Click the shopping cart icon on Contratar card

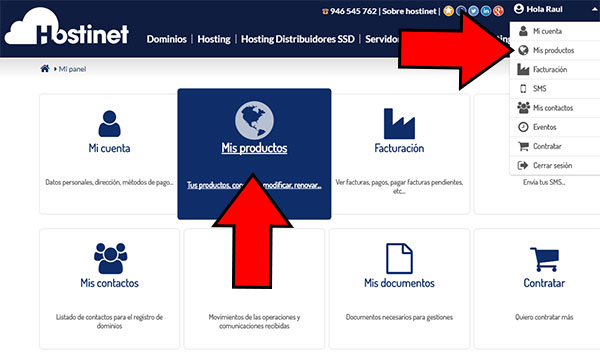point(544,259)
